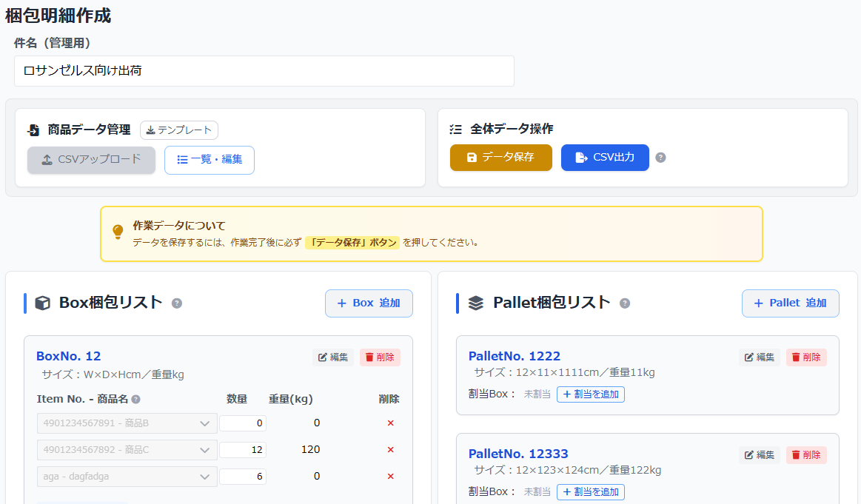Click the × icon to remove the 商品C row
The image size is (861, 504).
pyautogui.click(x=390, y=449)
